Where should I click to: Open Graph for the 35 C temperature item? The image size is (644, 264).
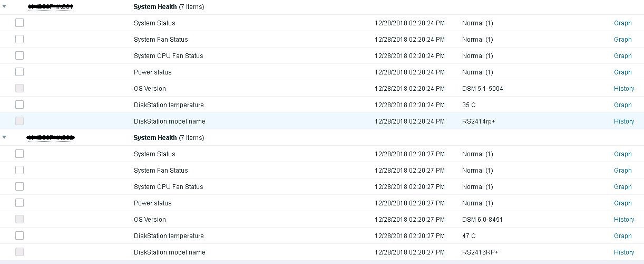pos(622,105)
